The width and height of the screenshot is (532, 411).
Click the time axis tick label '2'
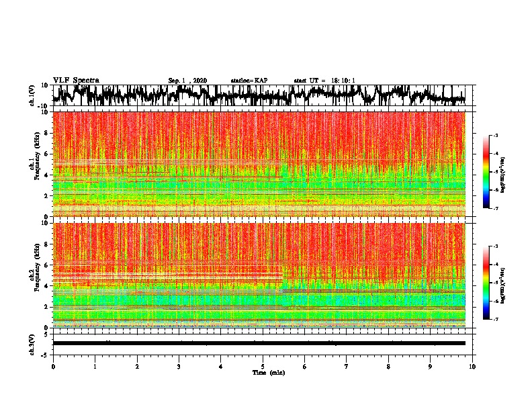[x=137, y=367]
